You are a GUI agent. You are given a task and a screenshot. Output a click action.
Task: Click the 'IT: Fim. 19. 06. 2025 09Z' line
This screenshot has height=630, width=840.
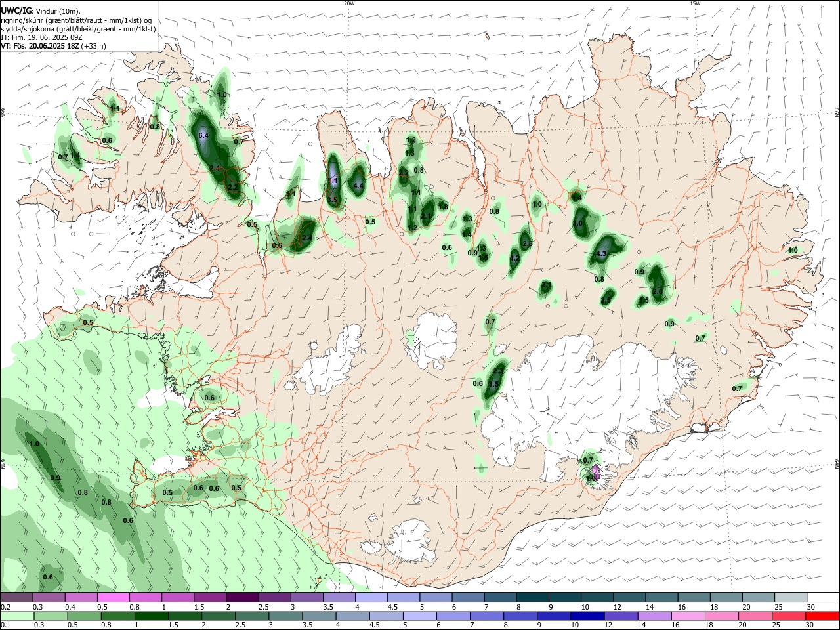pos(41,37)
